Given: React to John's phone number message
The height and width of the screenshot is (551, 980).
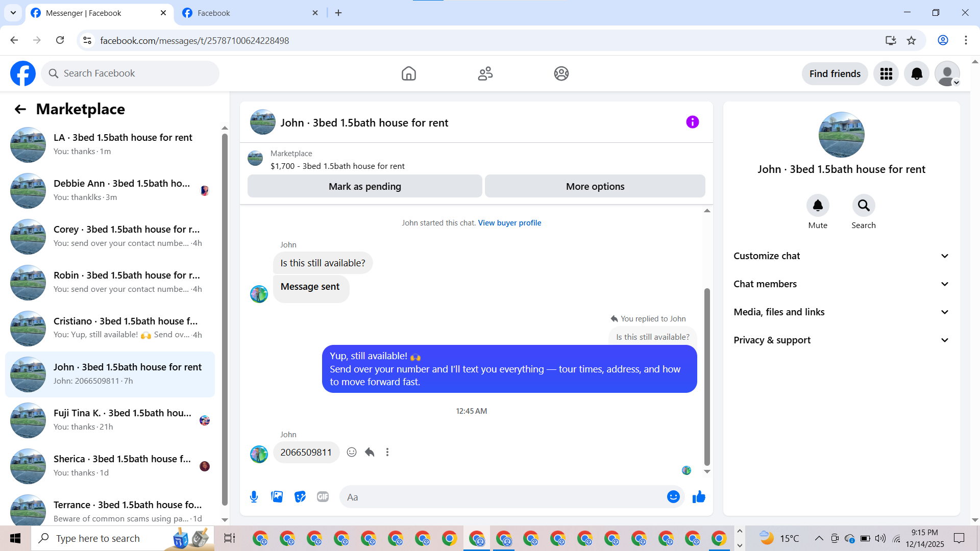Looking at the screenshot, I should point(352,453).
